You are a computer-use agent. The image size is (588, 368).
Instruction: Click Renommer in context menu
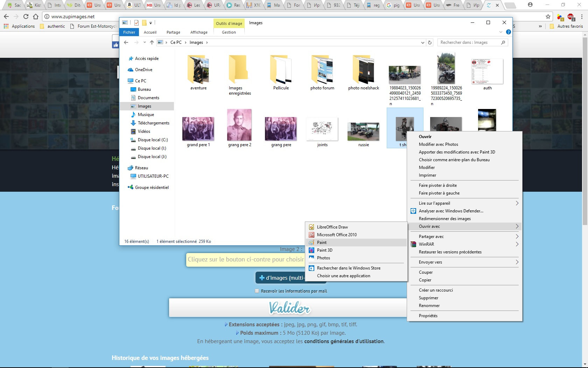click(x=464, y=306)
